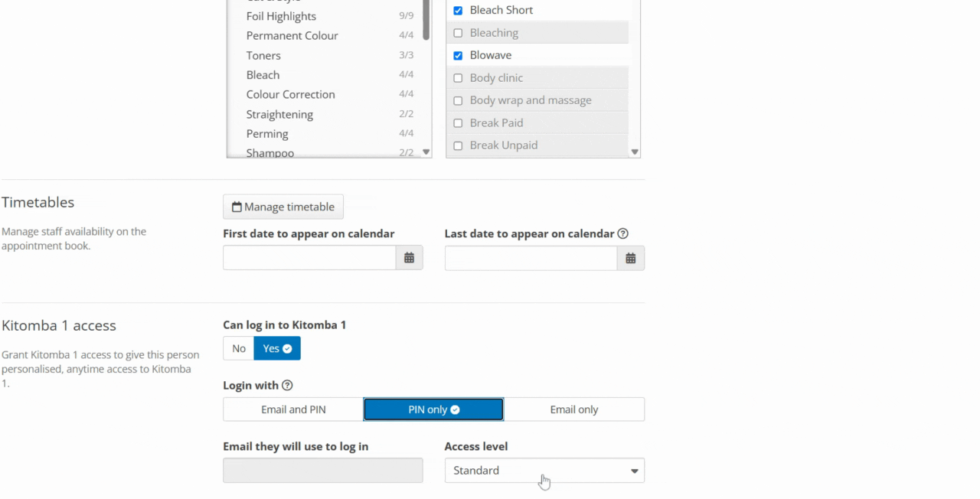Uncheck the Bleach Short checkbox
980x499 pixels.
tap(458, 10)
